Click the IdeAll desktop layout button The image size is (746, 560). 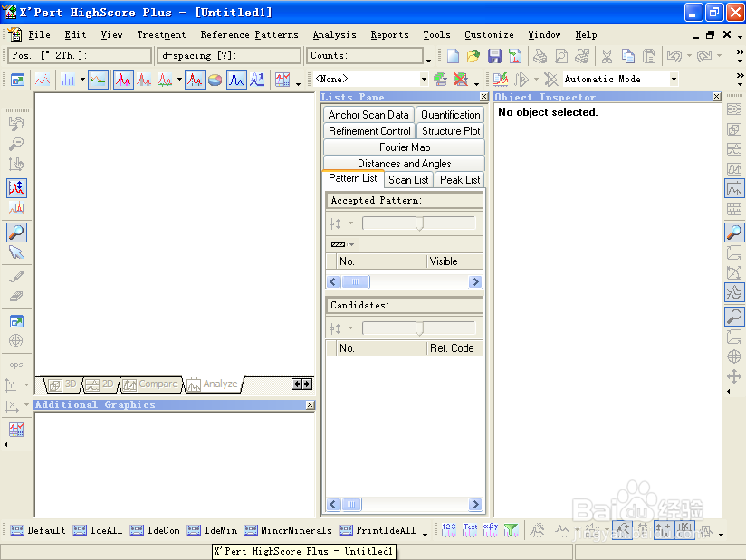[98, 530]
